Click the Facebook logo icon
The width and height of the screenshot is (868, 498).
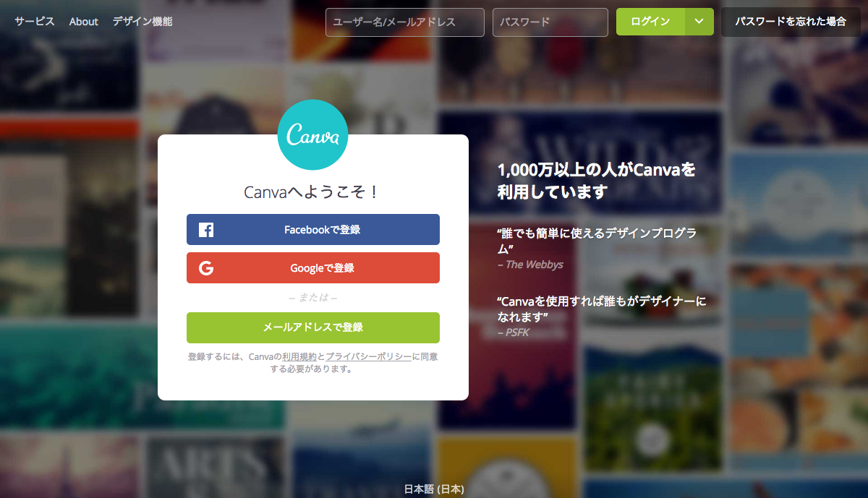tap(206, 230)
